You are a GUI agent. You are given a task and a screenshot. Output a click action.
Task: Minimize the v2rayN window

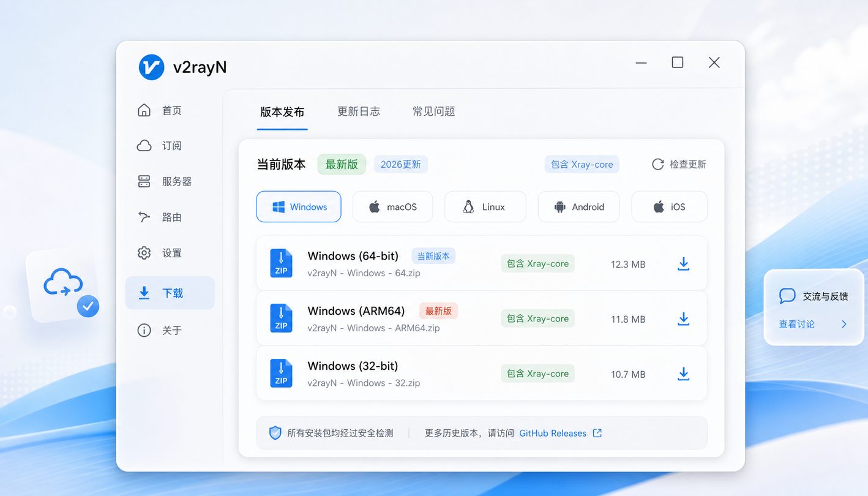click(x=641, y=62)
